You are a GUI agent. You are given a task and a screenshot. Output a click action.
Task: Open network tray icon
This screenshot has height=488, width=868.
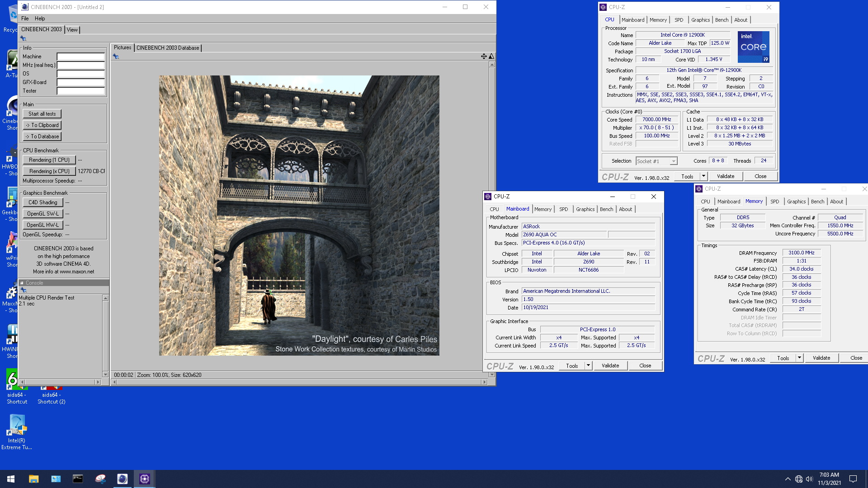pos(799,479)
